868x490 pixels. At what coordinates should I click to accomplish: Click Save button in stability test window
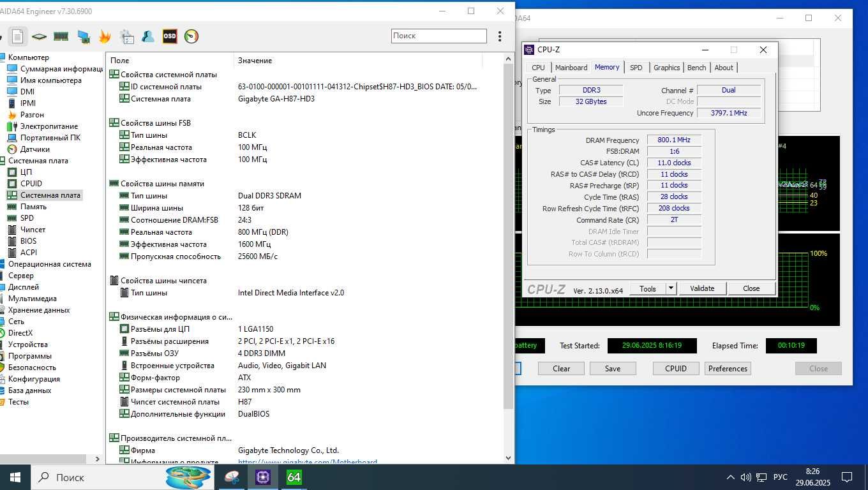click(613, 369)
